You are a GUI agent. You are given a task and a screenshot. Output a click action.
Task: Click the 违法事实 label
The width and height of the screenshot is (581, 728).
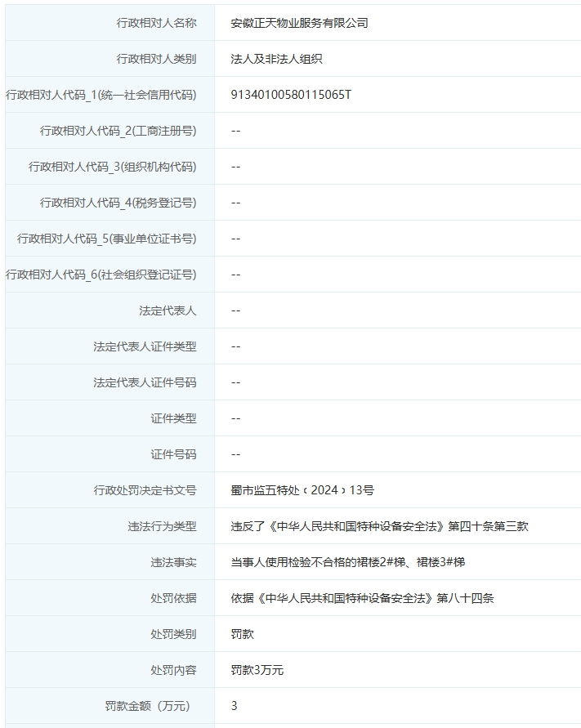(173, 562)
